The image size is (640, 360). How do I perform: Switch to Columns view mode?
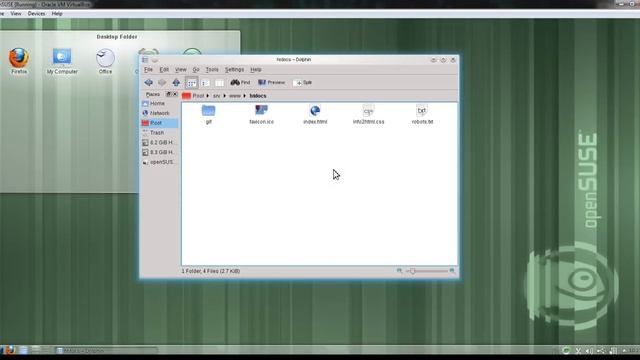pyautogui.click(x=219, y=83)
